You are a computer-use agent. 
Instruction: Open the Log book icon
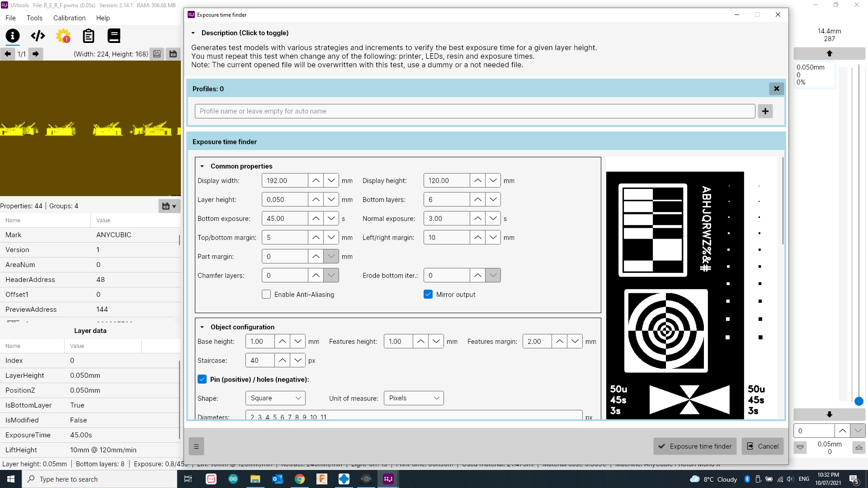pos(113,36)
